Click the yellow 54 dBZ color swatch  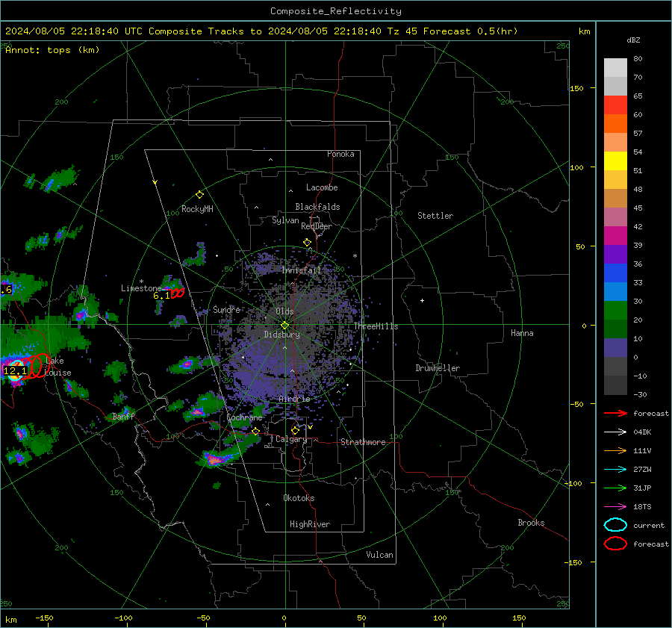(615, 161)
